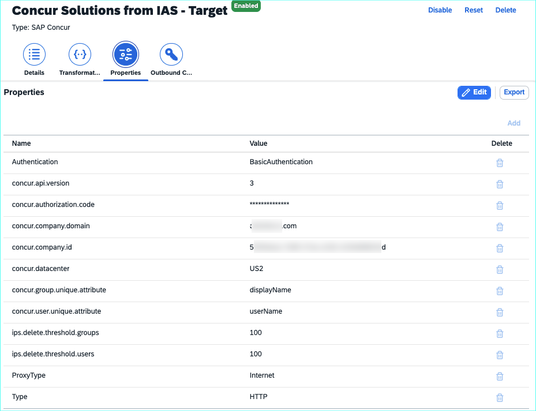Select the BasicAuthentication value

(281, 162)
